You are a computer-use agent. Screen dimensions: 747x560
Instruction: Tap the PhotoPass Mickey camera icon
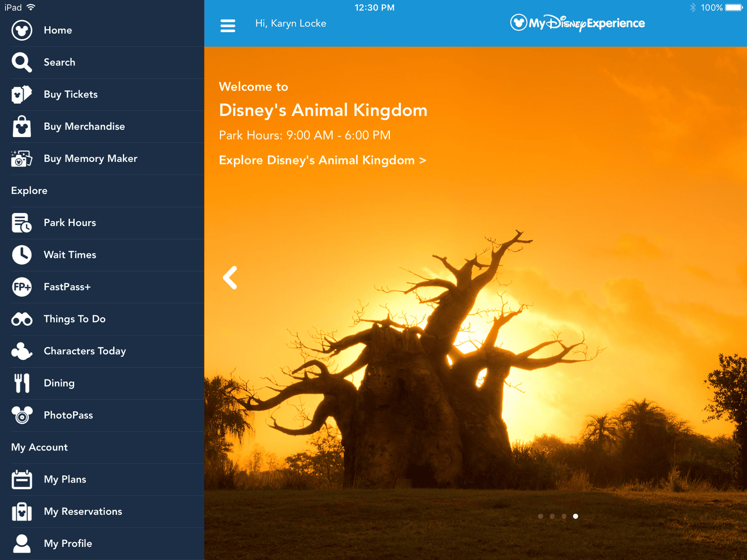coord(21,415)
